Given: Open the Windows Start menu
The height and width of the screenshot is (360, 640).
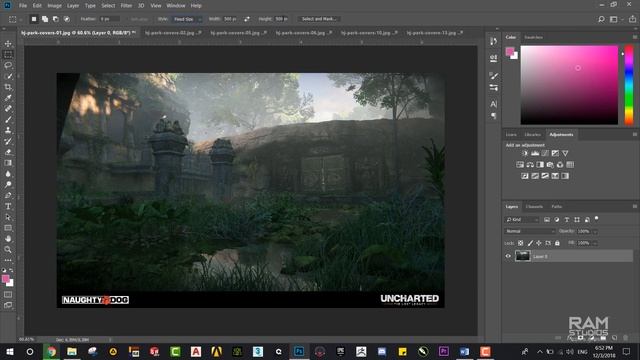Looking at the screenshot, I should click(x=10, y=351).
